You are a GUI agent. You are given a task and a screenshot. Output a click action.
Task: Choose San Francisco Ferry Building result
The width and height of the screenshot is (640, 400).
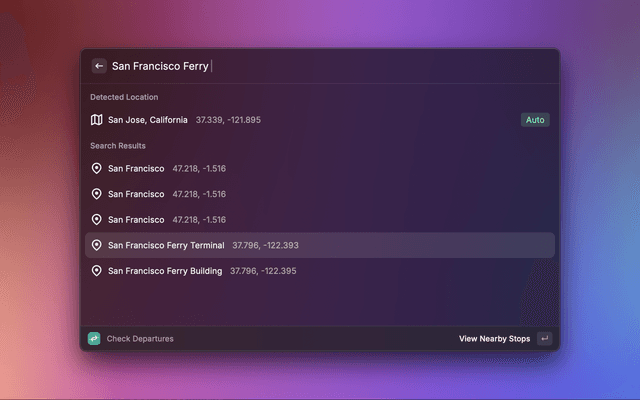pyautogui.click(x=165, y=270)
